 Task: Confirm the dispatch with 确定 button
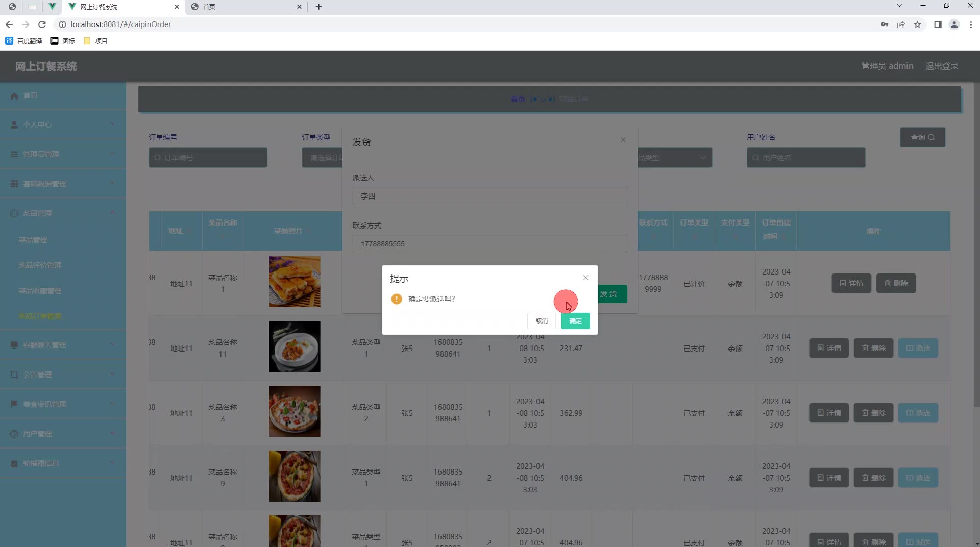pyautogui.click(x=575, y=320)
